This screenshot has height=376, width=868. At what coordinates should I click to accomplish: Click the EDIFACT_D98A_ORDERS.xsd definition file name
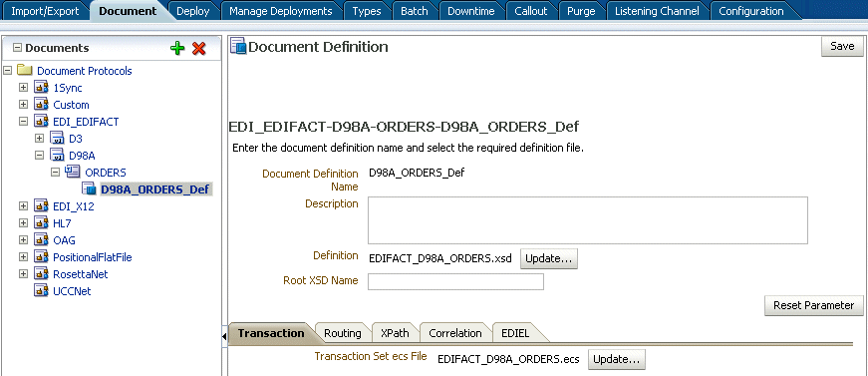[440, 258]
